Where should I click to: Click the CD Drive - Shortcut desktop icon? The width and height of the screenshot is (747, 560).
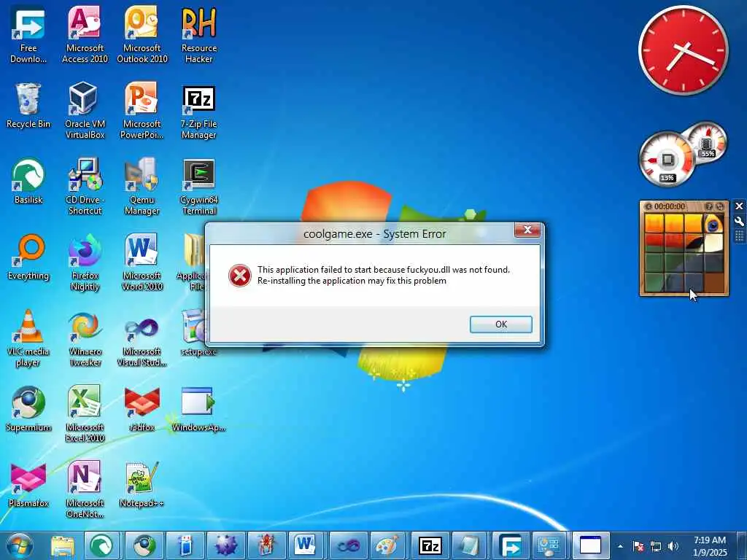pyautogui.click(x=85, y=187)
